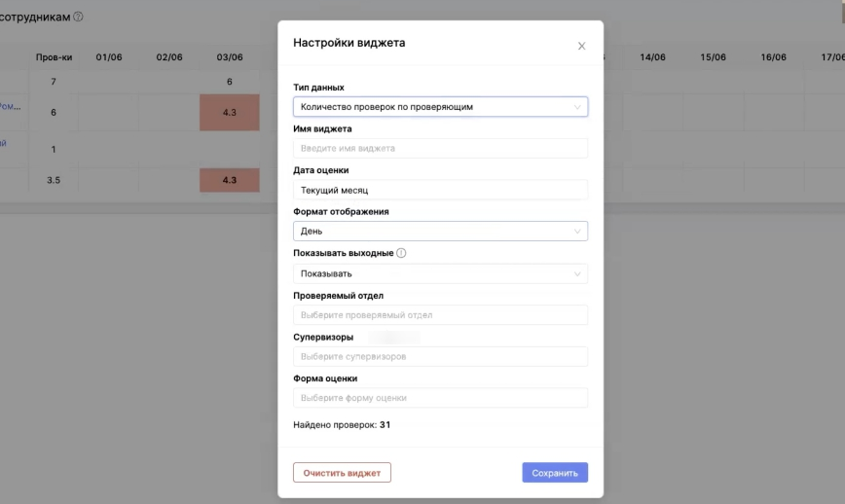The height and width of the screenshot is (504, 845).
Task: Expand the 'Формат отображения' dropdown set to День
Action: tap(440, 232)
